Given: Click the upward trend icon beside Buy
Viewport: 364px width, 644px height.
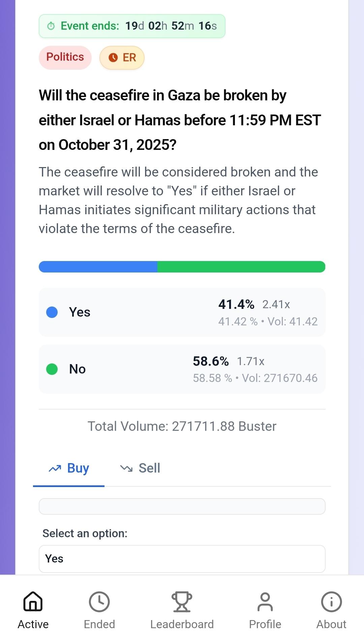Looking at the screenshot, I should (x=55, y=468).
